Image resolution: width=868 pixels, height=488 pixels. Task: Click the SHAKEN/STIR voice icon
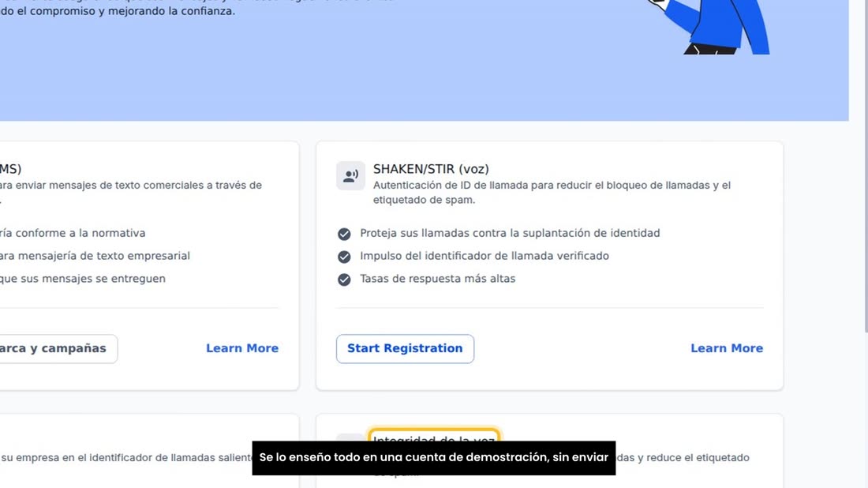[350, 175]
